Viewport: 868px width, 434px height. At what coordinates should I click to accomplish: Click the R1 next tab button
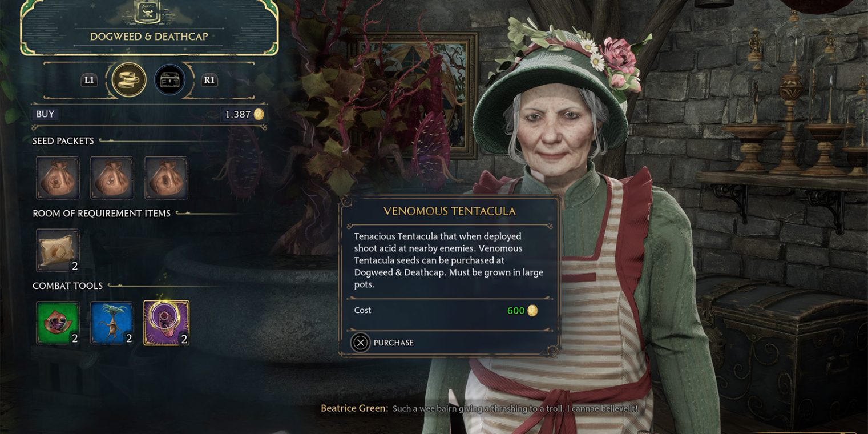[x=209, y=80]
